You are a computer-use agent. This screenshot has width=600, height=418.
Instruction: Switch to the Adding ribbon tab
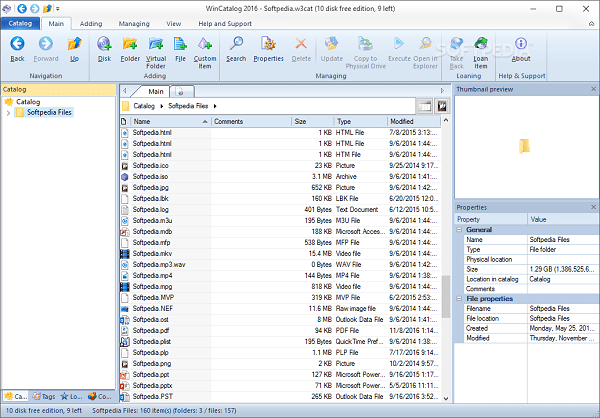pos(91,24)
